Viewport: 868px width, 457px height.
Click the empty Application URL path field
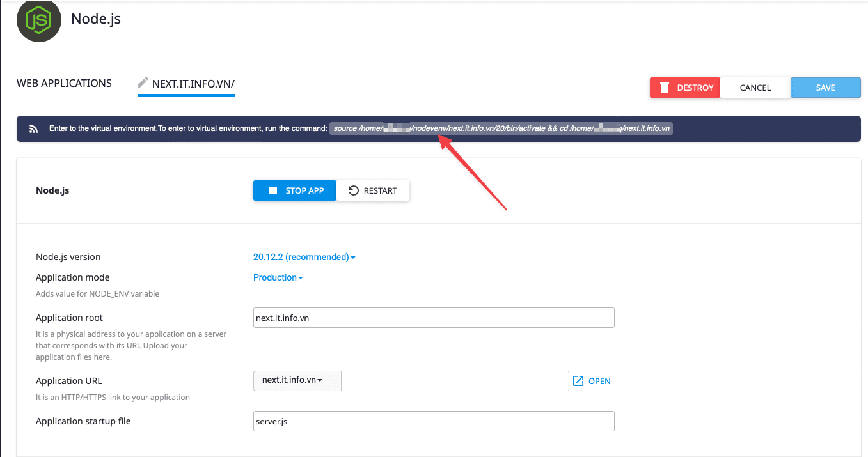click(454, 380)
